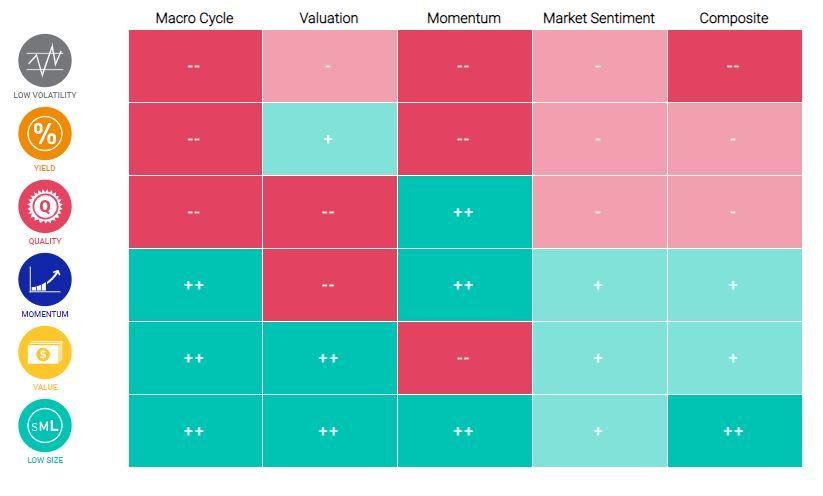823x496 pixels.
Task: Click Low Volatility Composite red cell
Action: 733,66
